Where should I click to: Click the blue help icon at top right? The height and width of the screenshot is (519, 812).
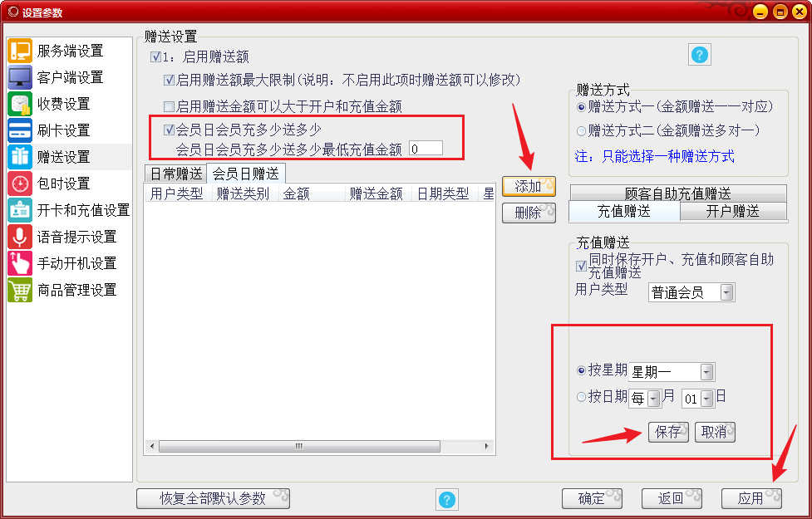tap(699, 55)
